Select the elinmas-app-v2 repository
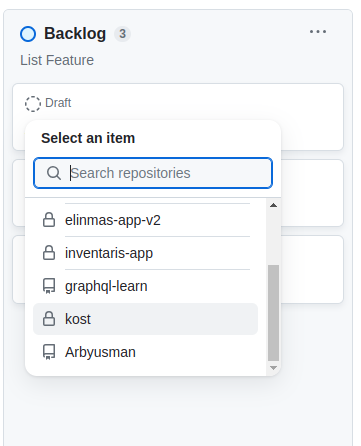361x446 pixels. [145, 220]
